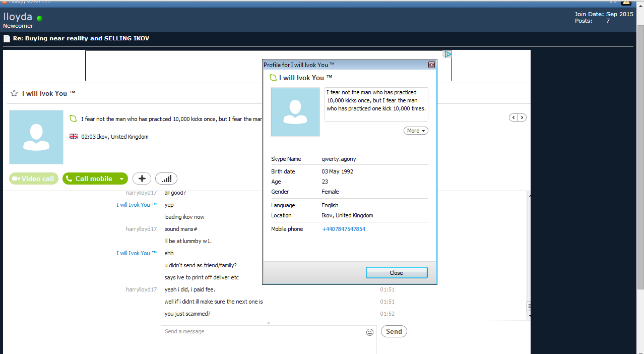Click the post document icon before Re: Buying

tap(7, 38)
